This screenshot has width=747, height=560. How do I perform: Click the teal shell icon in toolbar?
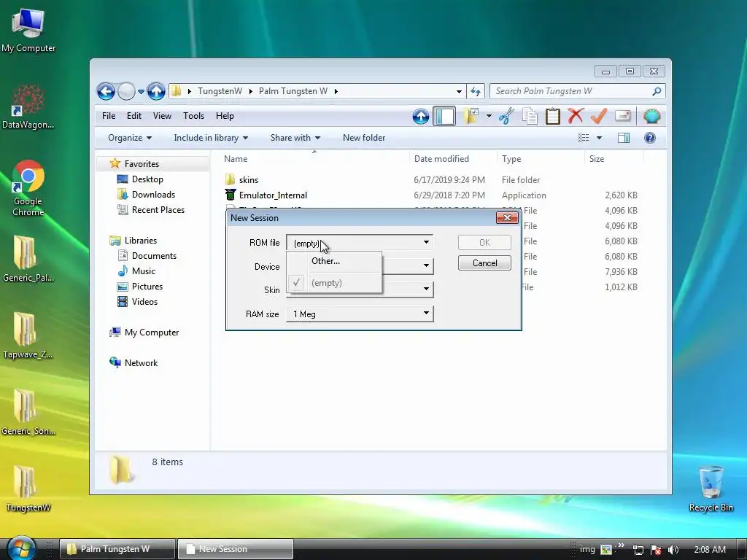pyautogui.click(x=651, y=116)
